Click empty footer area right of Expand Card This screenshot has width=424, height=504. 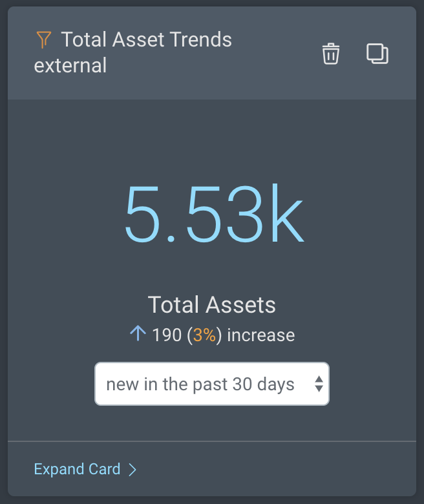click(278, 469)
